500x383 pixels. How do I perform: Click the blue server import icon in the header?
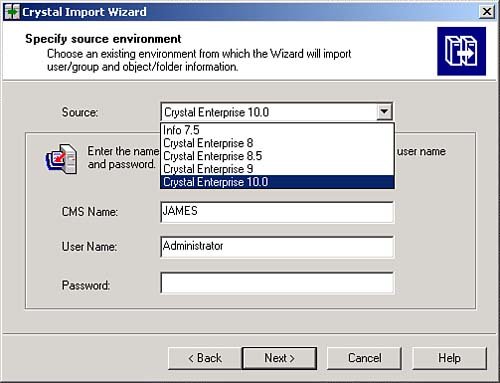pos(462,51)
